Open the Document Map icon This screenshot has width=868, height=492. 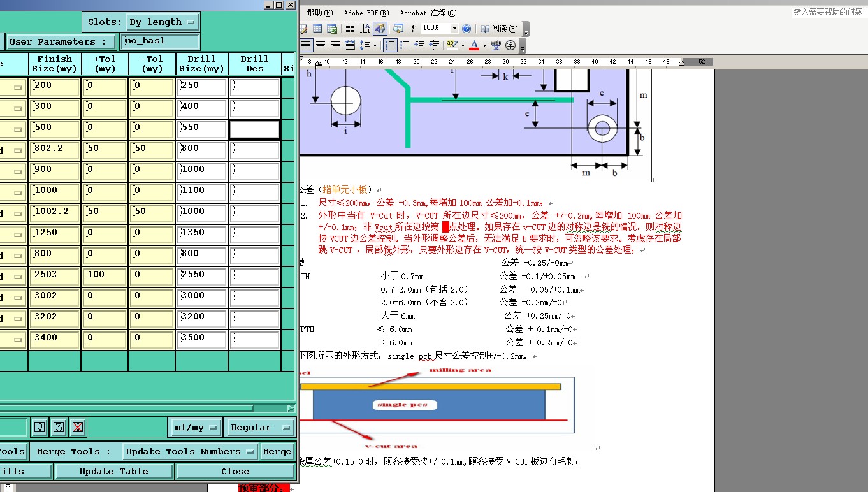click(398, 28)
